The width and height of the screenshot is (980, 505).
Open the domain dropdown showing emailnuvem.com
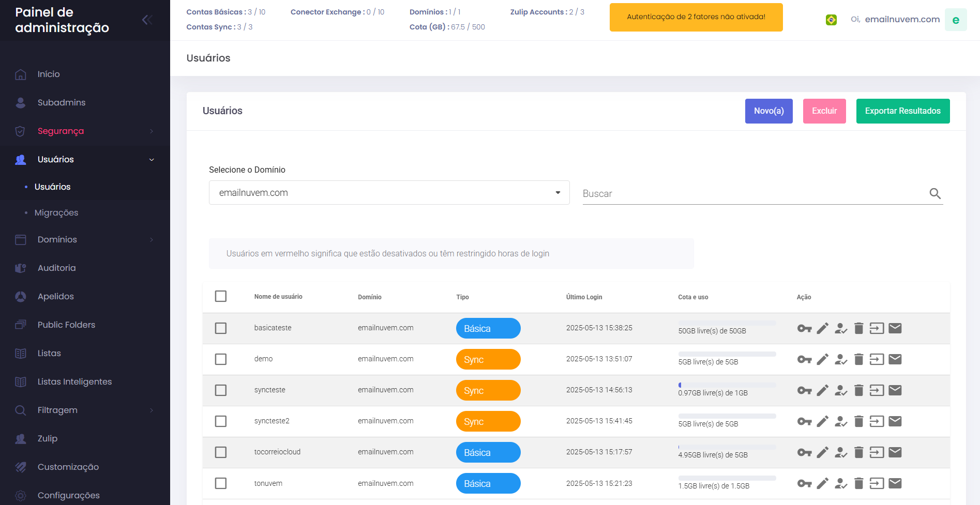(389, 193)
